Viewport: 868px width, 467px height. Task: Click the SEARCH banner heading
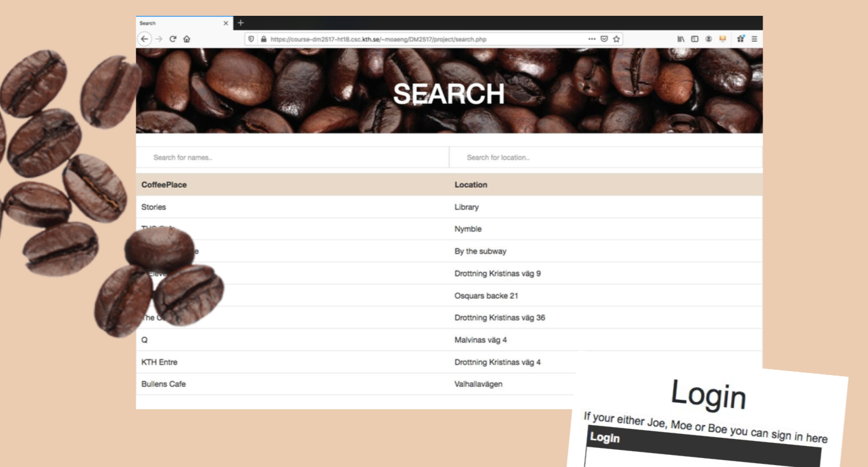(x=449, y=94)
